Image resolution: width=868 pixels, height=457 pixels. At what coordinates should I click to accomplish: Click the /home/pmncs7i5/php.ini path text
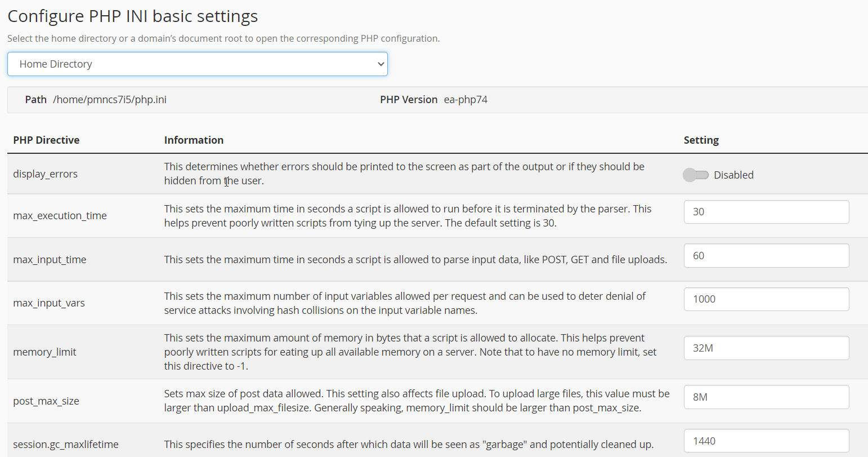click(x=110, y=100)
